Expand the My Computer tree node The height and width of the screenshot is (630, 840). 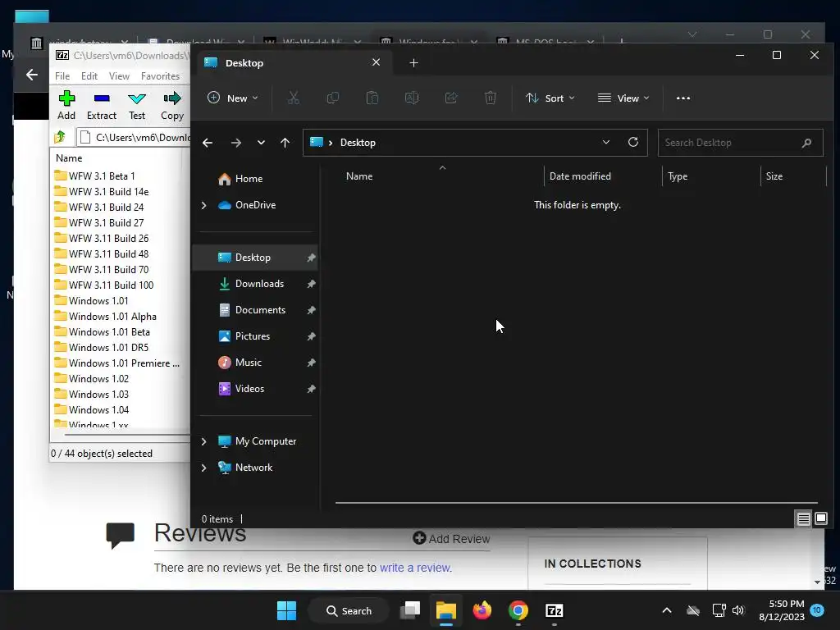(x=203, y=441)
